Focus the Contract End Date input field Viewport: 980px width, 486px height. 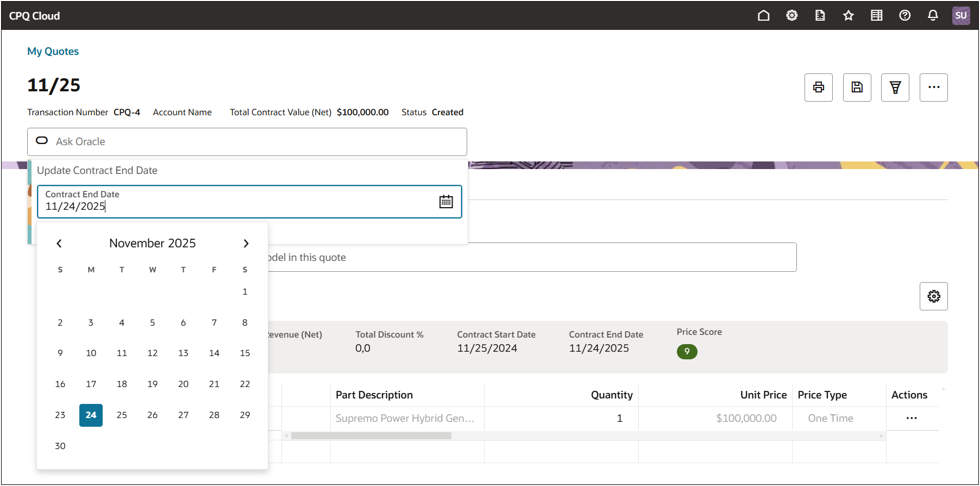click(x=234, y=207)
